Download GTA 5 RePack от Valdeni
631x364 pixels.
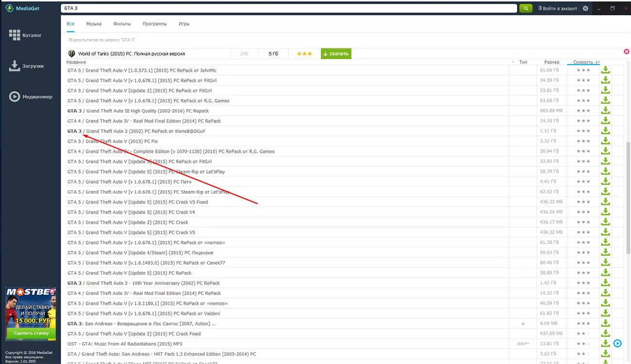(x=605, y=314)
